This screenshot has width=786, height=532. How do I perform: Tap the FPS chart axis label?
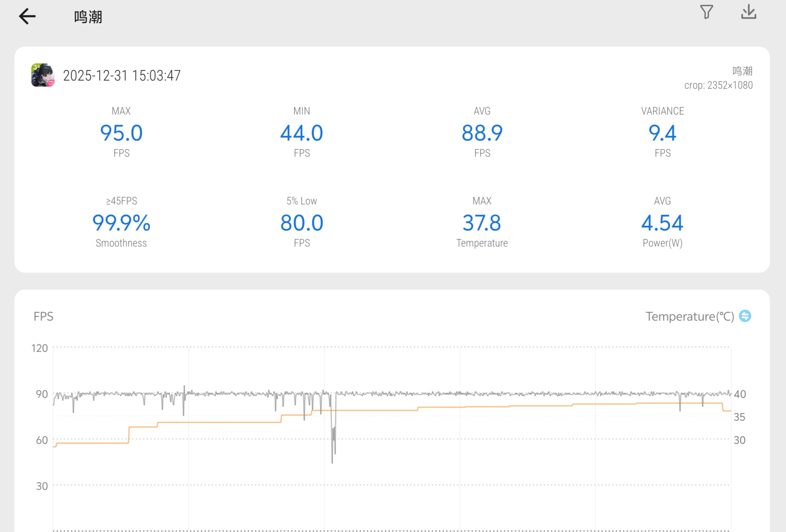tap(44, 317)
